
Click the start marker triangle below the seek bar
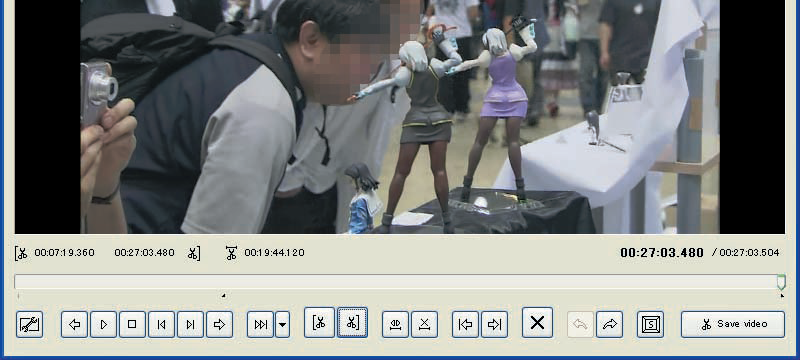tap(223, 295)
